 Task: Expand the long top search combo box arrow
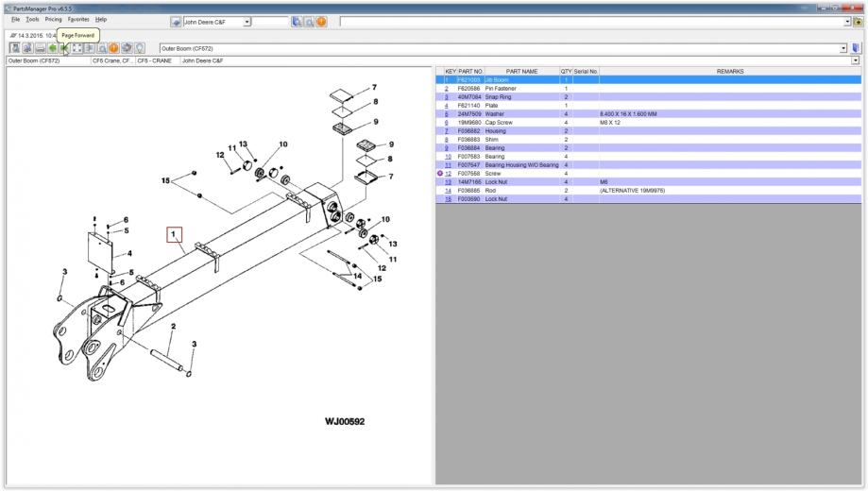click(847, 22)
